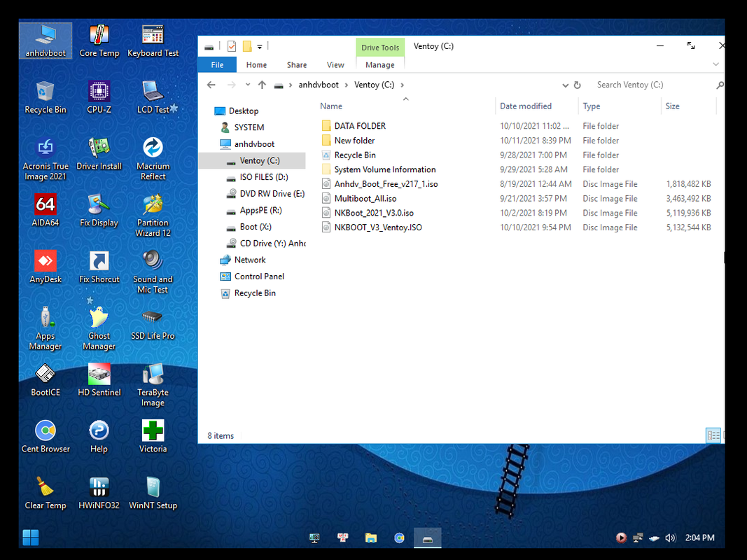Click the taskbar File Explorer folder icon
Image resolution: width=747 pixels, height=560 pixels.
(x=370, y=538)
